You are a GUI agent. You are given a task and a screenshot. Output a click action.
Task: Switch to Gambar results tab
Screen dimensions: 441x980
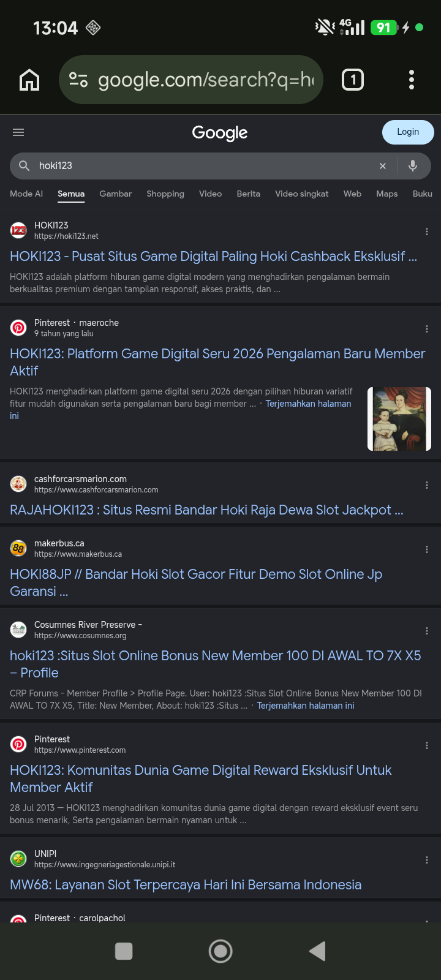(116, 194)
